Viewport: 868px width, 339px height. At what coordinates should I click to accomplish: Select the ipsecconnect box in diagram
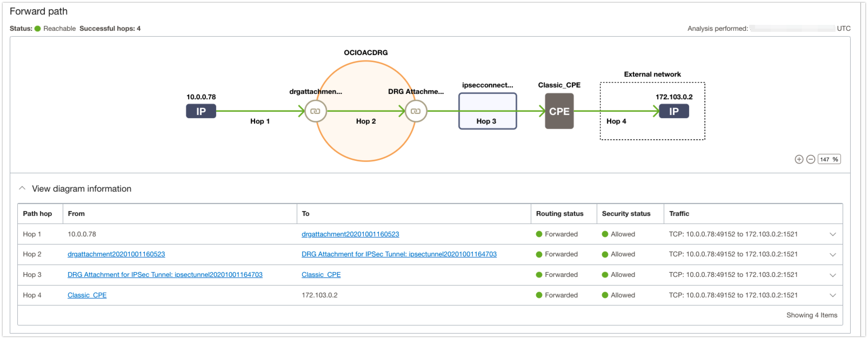point(488,111)
